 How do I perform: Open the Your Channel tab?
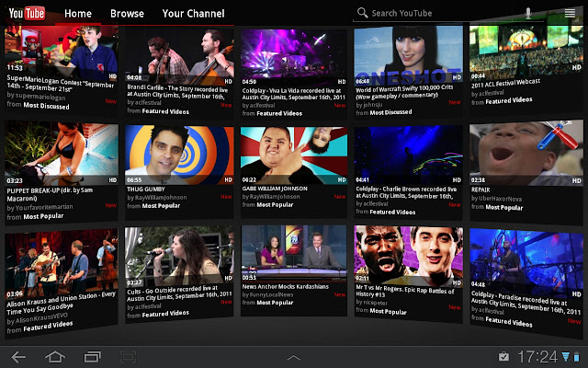[x=194, y=14]
